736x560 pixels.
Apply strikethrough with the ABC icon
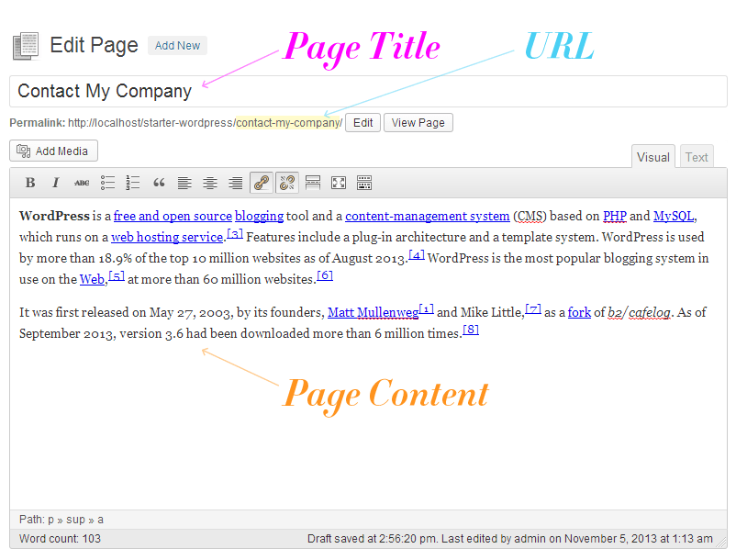tap(81, 183)
